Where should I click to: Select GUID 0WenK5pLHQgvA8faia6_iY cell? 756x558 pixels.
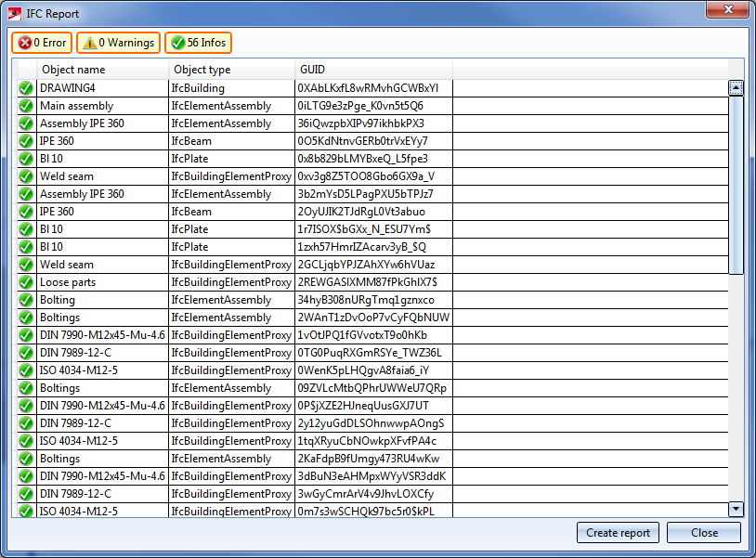pyautogui.click(x=373, y=370)
